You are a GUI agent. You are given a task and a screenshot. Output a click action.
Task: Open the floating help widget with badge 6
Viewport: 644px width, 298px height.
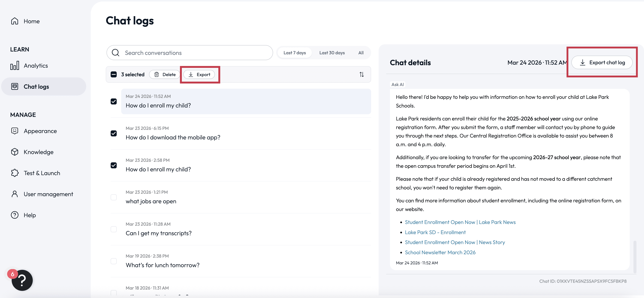22,280
